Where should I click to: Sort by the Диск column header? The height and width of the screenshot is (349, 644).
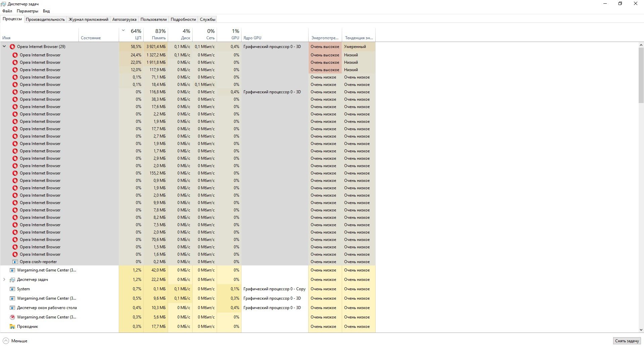180,35
